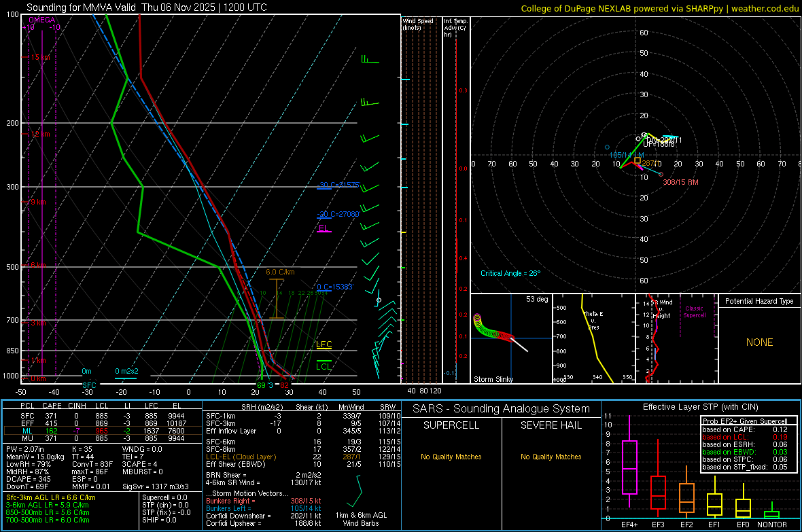Viewport: 802px width, 532px height.
Task: Select the OMEGA label on the skew-T
Action: click(42, 20)
